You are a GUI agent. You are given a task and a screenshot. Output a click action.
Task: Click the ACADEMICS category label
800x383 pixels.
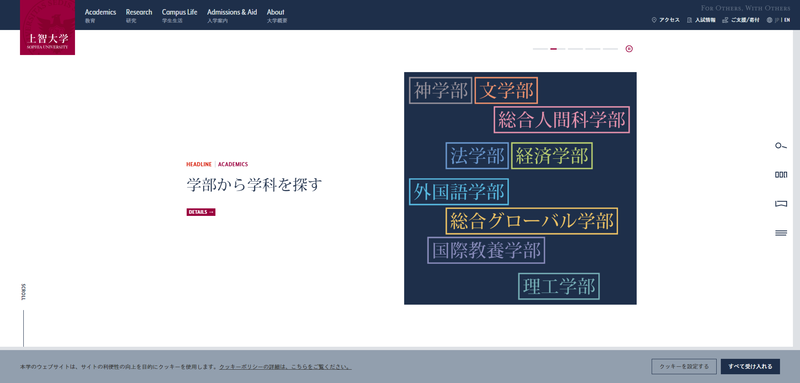click(233, 164)
